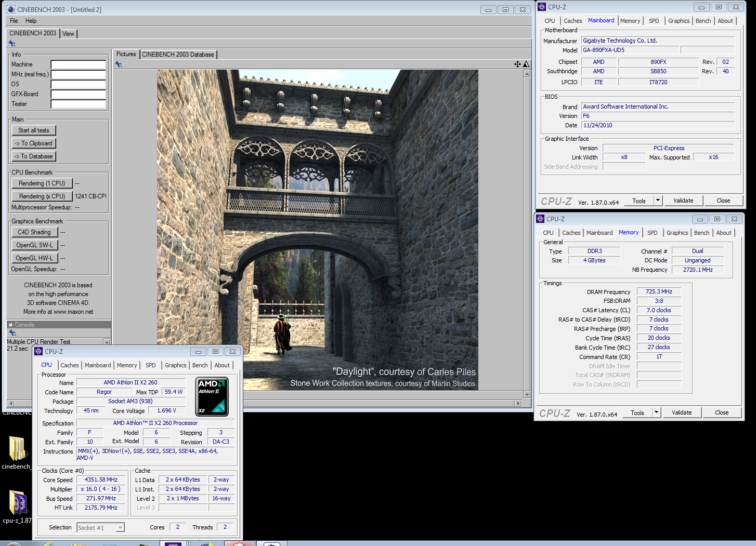Click the GFX-Board input field
Image resolution: width=756 pixels, height=546 pixels.
[x=78, y=94]
